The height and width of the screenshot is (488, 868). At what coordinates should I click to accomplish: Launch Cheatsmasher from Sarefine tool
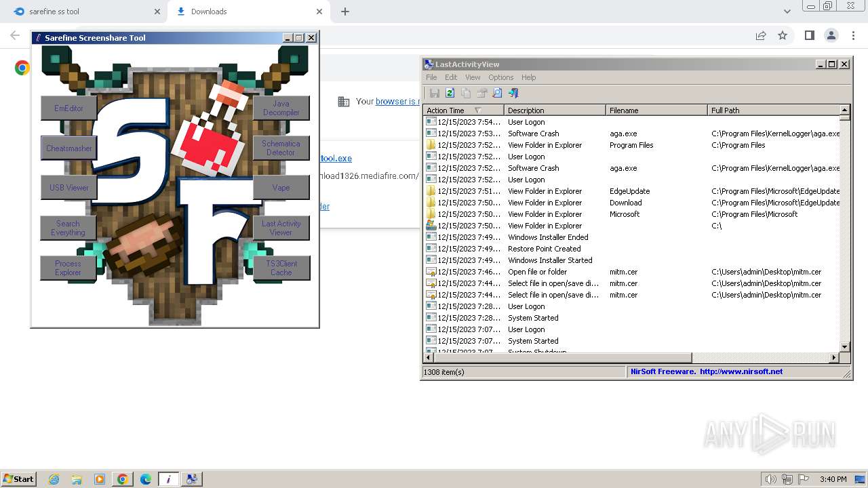point(69,148)
